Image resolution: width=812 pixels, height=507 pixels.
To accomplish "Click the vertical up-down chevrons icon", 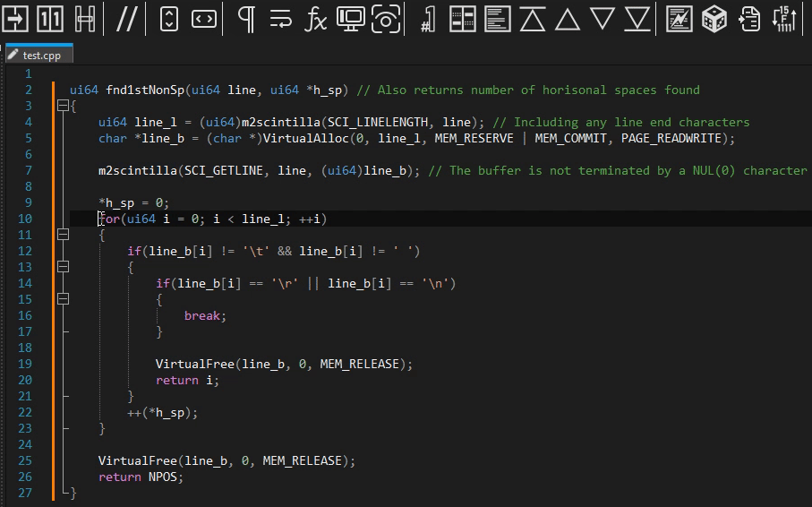I will point(169,19).
